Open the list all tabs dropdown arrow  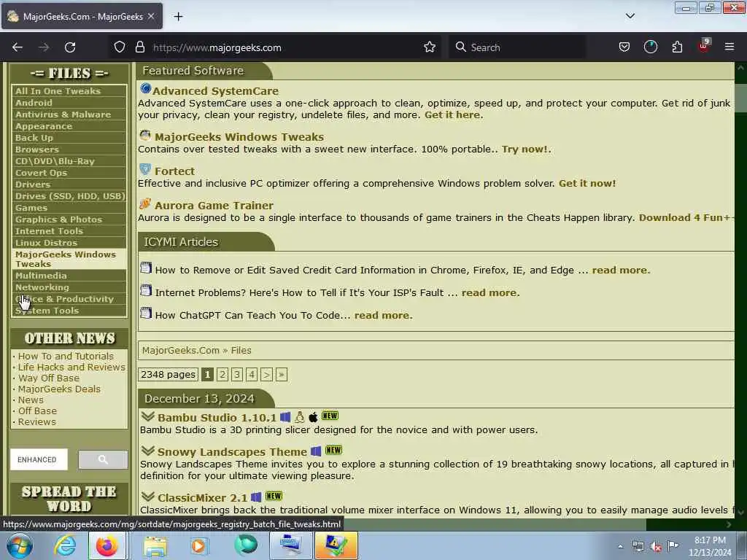(630, 16)
